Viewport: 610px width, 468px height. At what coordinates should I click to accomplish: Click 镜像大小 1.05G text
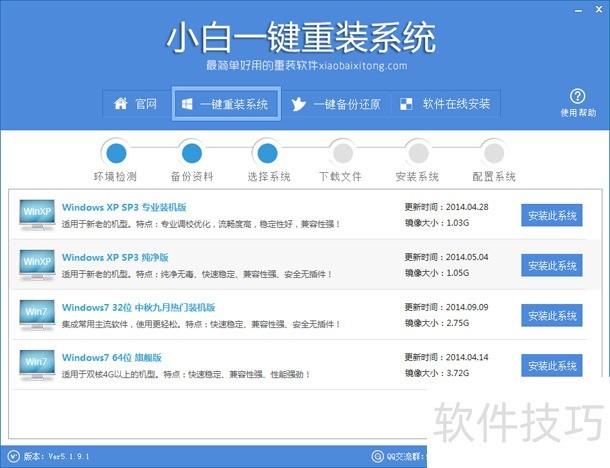click(x=437, y=273)
